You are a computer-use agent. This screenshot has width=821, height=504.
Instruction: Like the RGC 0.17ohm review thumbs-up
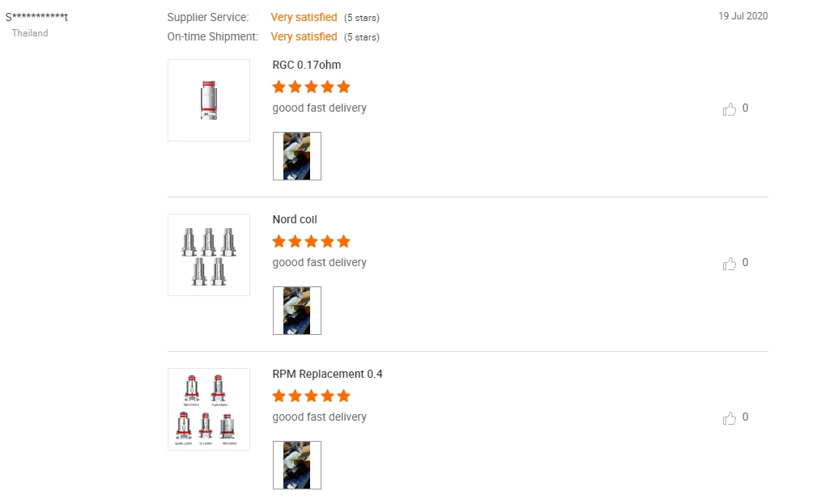[x=730, y=108]
